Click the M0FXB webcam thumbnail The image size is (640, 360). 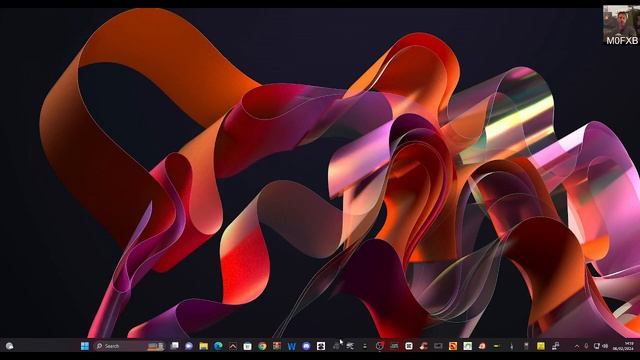621,25
